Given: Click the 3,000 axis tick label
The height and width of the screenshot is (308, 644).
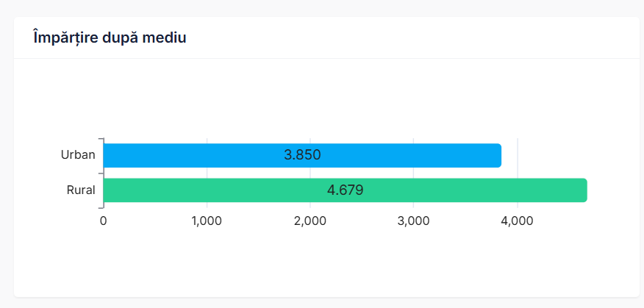Looking at the screenshot, I should pos(413,221).
